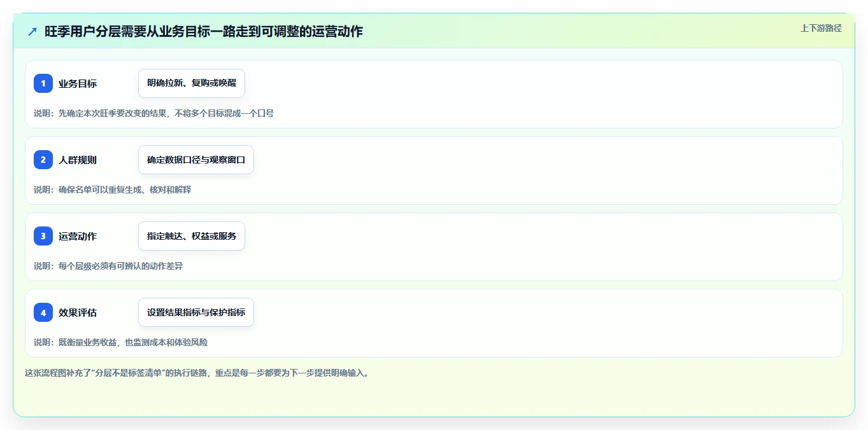Click the 效果评估 step label
This screenshot has height=430, width=868.
pyautogui.click(x=78, y=312)
